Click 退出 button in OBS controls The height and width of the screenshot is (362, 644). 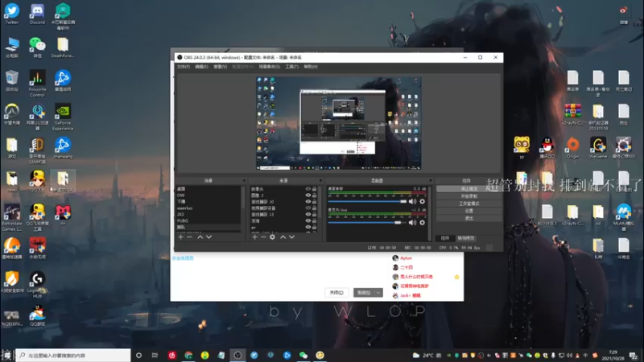(x=469, y=218)
